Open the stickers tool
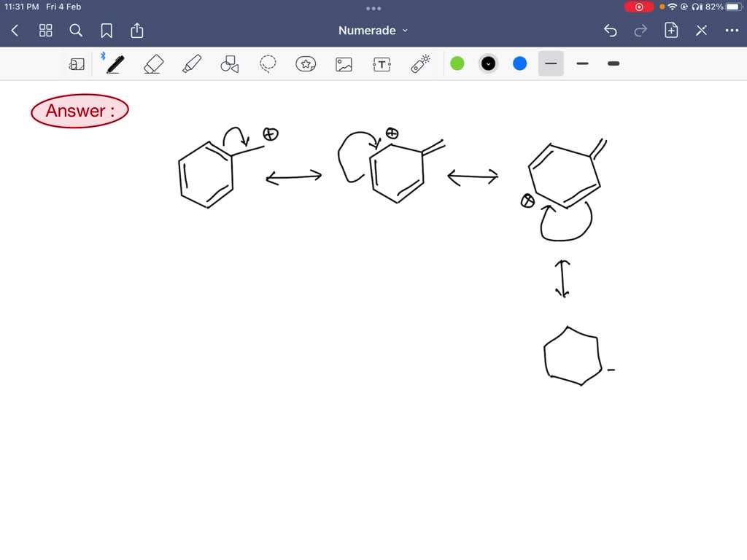This screenshot has height=560, width=747. click(x=305, y=63)
